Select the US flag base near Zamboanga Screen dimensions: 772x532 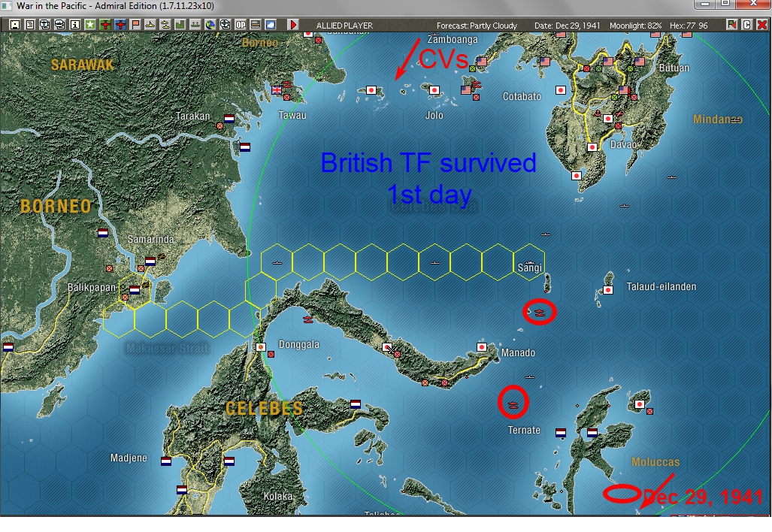coord(482,62)
